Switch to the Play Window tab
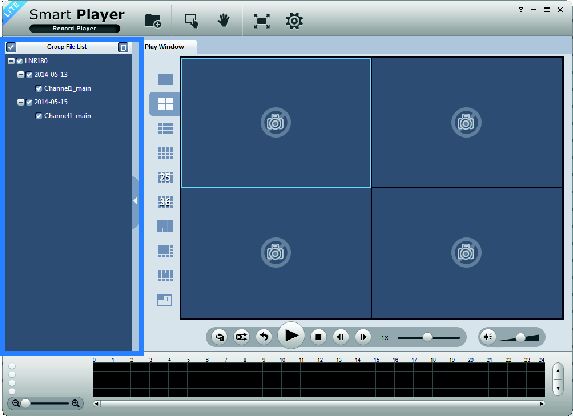 (164, 47)
